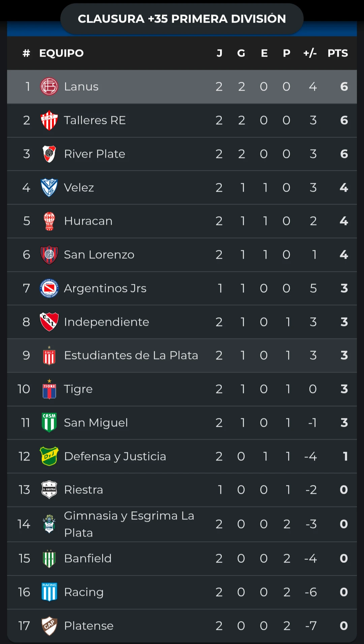
Task: Tap the Lanus club crest
Action: (49, 87)
